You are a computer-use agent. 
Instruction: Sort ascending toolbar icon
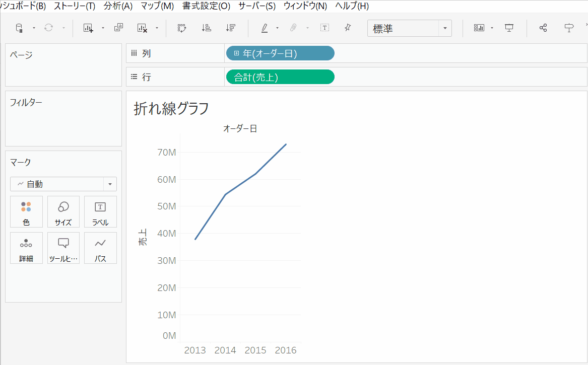pyautogui.click(x=206, y=28)
